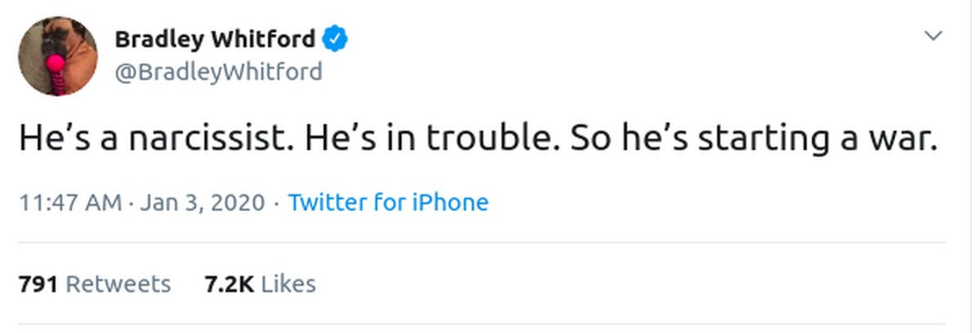View the 7.2K Likes list
Image resolution: width=980 pixels, height=333 pixels.
coord(259,284)
